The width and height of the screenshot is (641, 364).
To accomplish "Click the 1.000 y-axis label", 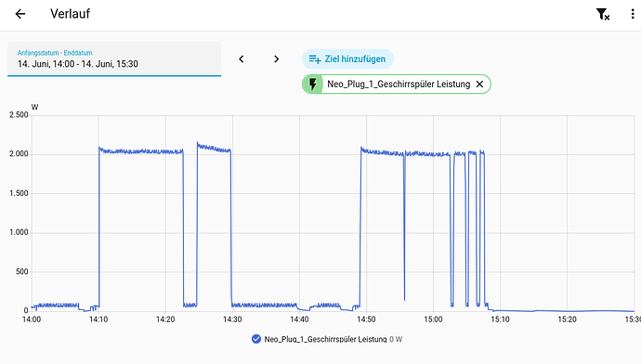I will 19,232.
